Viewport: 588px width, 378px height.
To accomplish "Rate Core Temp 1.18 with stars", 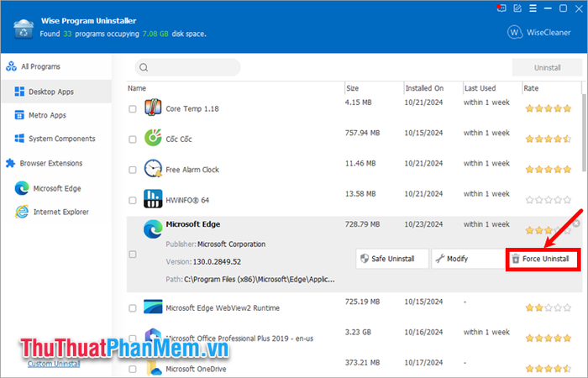I will (x=549, y=108).
